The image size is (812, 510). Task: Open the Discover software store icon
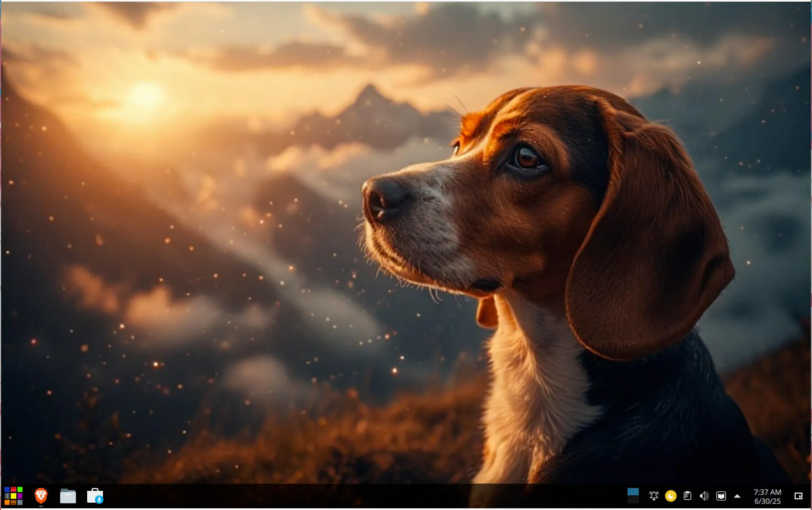pyautogui.click(x=95, y=496)
